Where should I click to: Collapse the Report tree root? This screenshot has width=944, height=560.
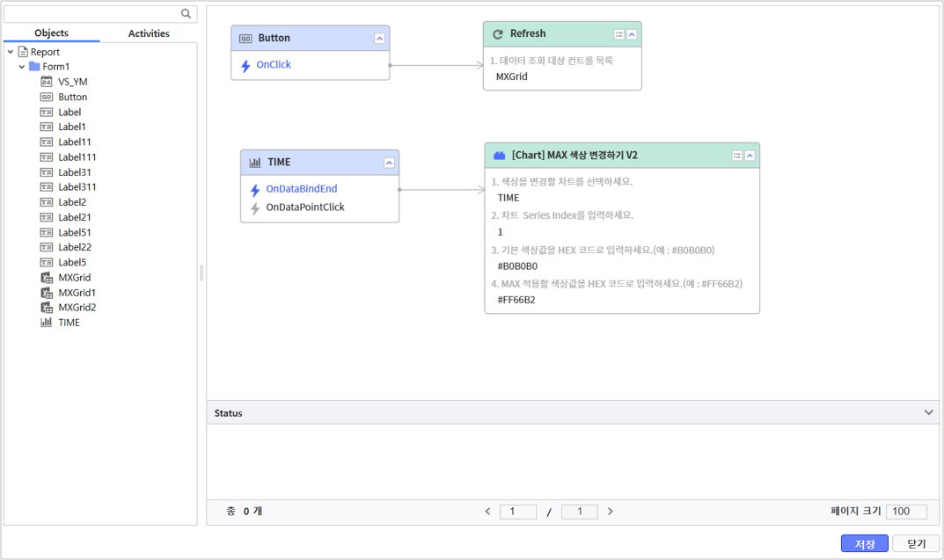click(11, 52)
